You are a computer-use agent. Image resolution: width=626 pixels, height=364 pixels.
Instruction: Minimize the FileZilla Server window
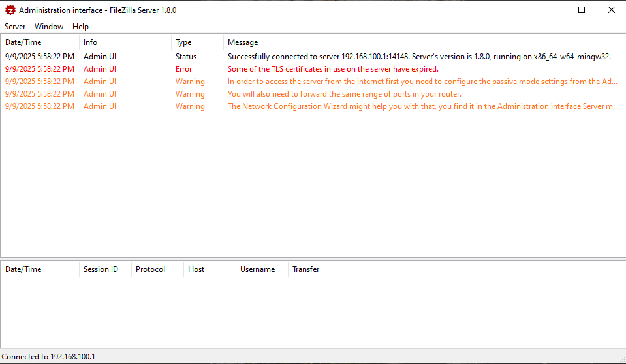pyautogui.click(x=552, y=10)
